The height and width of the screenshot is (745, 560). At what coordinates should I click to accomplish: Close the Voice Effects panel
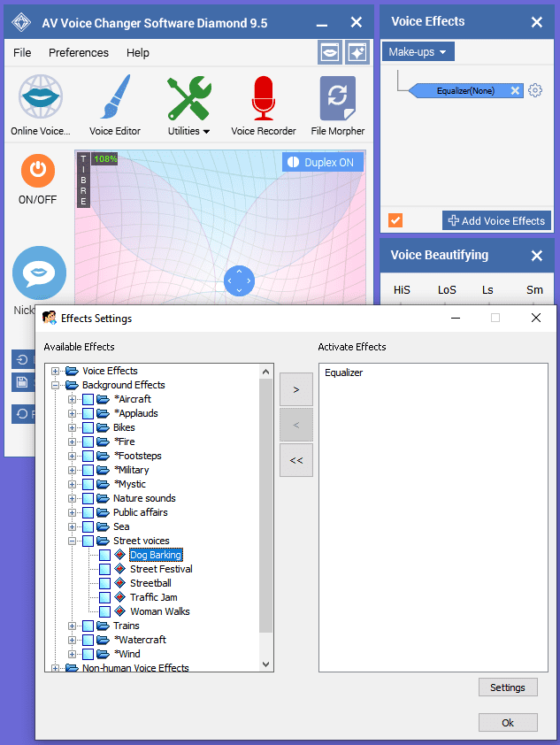(537, 22)
